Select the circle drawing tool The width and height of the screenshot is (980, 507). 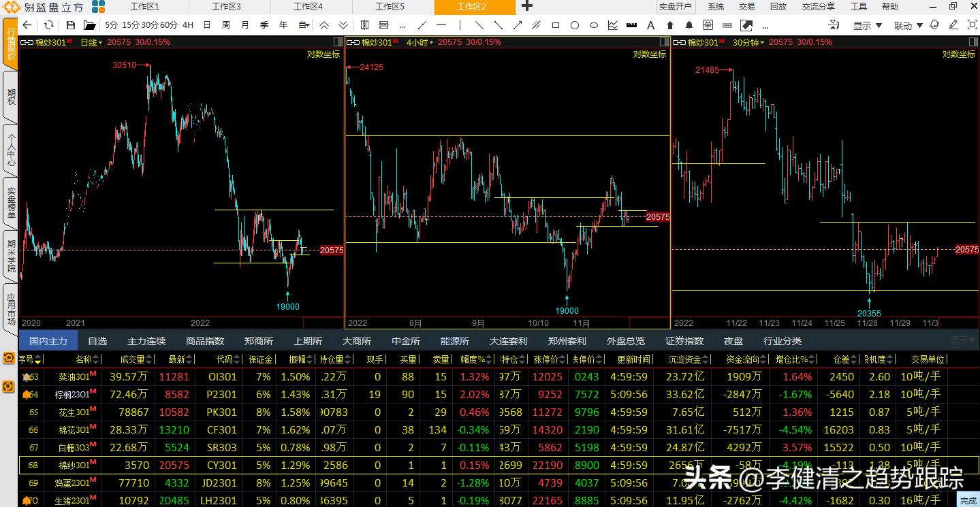[x=575, y=25]
